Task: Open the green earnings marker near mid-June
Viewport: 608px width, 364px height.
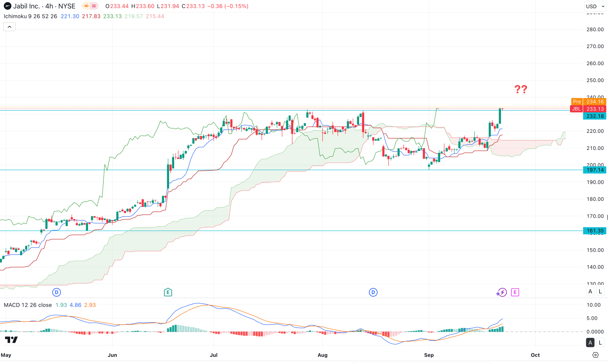Action: [x=168, y=292]
